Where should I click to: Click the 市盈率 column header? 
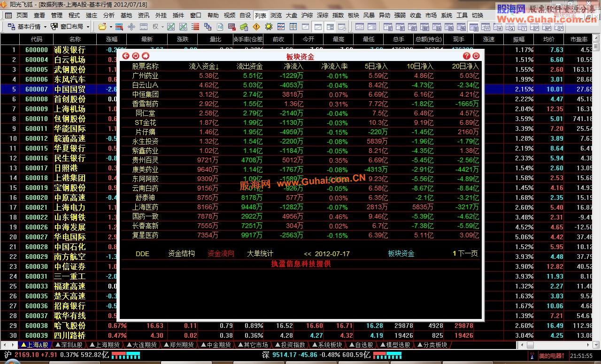click(x=579, y=39)
